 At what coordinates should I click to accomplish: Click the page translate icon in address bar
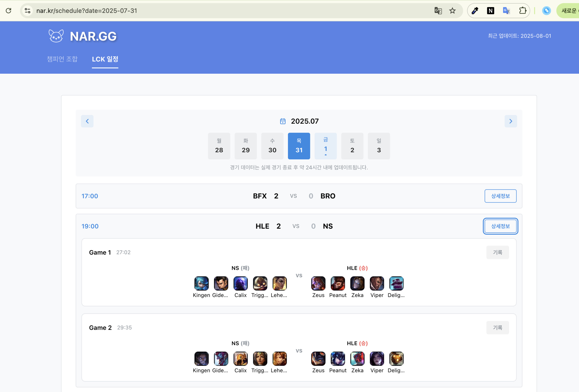438,11
